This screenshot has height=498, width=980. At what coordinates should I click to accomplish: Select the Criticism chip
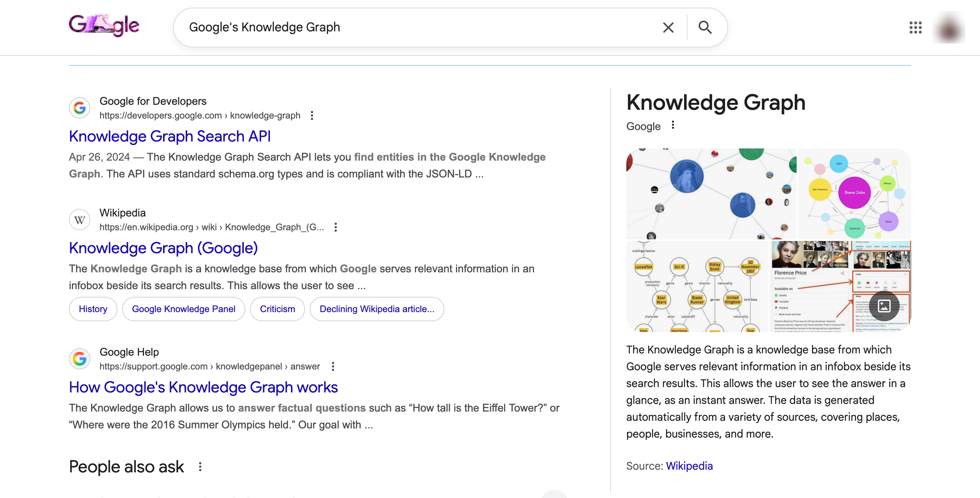click(x=277, y=309)
